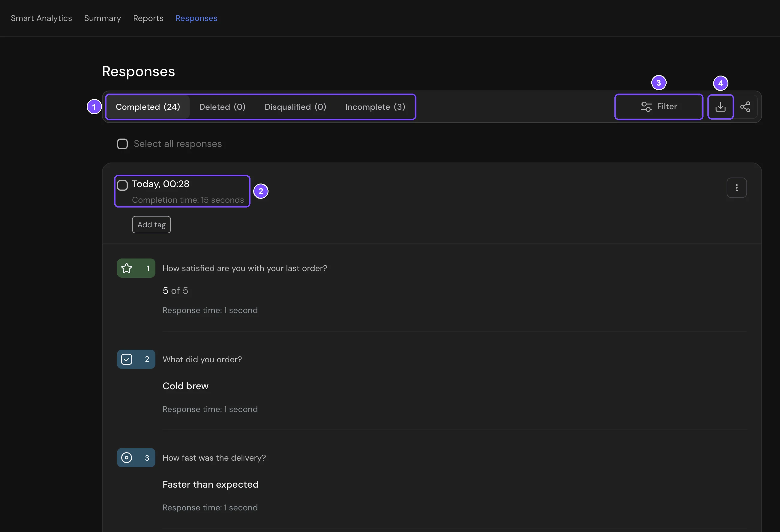Click the 'How satisfied are you with your last order?' question

pyautogui.click(x=245, y=268)
